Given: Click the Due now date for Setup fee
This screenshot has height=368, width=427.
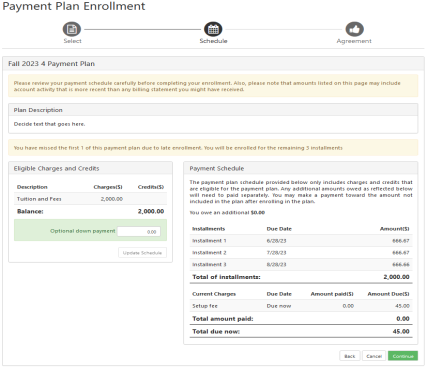Looking at the screenshot, I should click(279, 306).
